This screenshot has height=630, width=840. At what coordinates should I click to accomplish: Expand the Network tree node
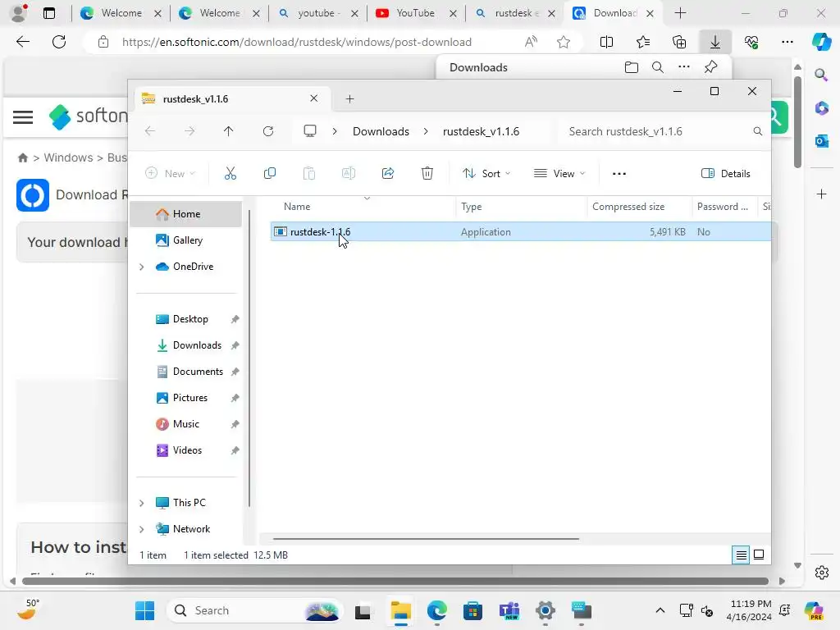pyautogui.click(x=142, y=529)
